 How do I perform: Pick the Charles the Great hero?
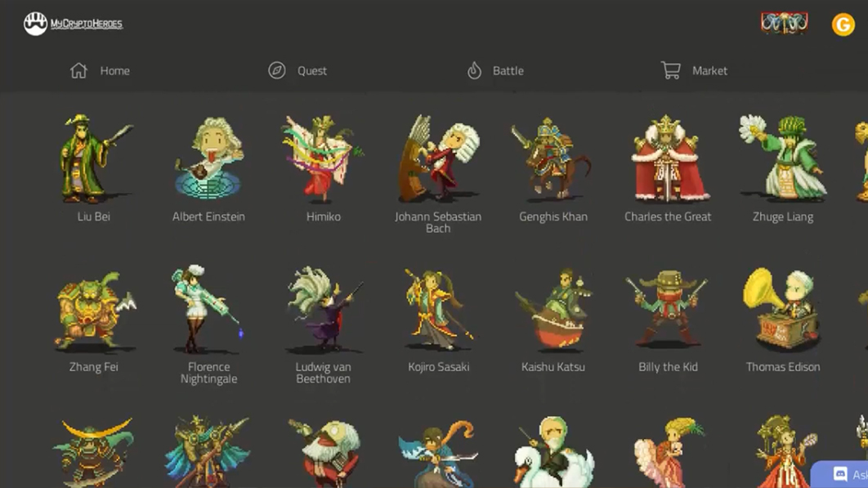tap(668, 159)
